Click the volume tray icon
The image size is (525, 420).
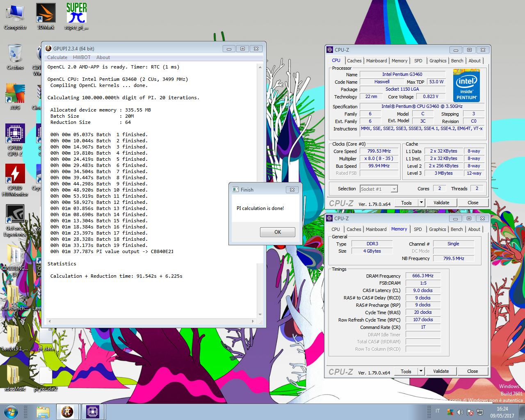[x=460, y=412]
